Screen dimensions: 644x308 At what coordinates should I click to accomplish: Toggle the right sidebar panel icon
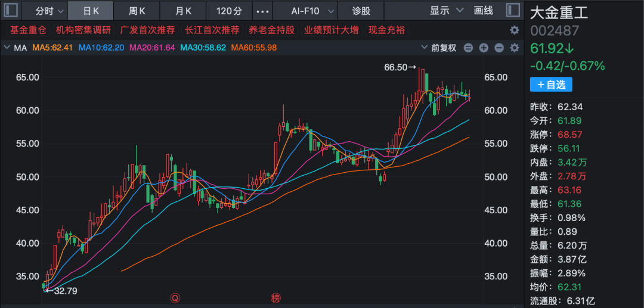511,10
